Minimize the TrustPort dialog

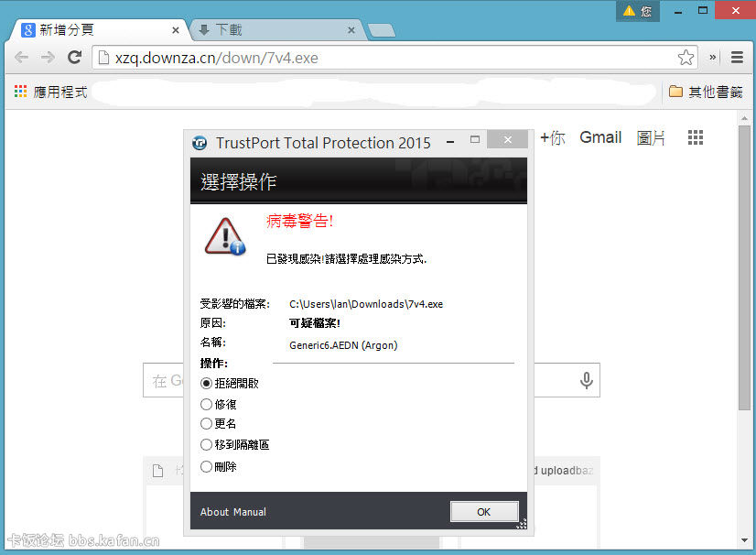pyautogui.click(x=450, y=142)
